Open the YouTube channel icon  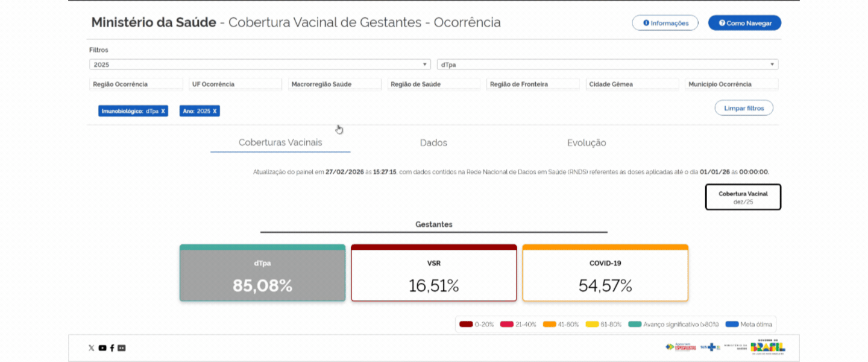(x=102, y=348)
